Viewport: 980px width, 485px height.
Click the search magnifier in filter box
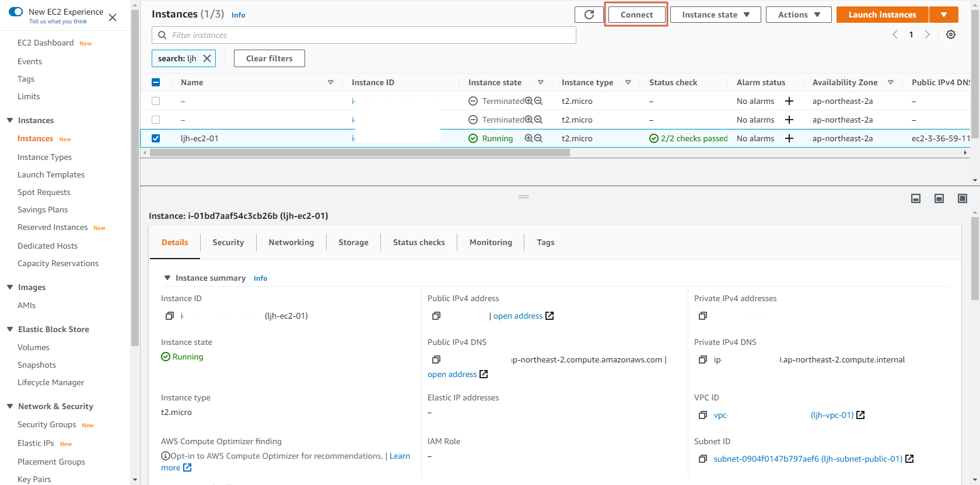point(162,35)
